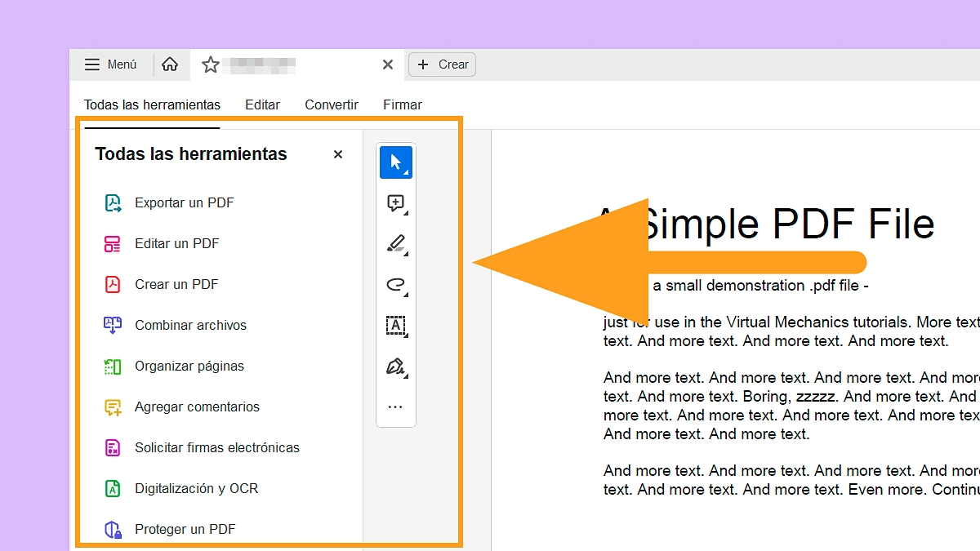Click the star bookmark icon

[x=211, y=64]
